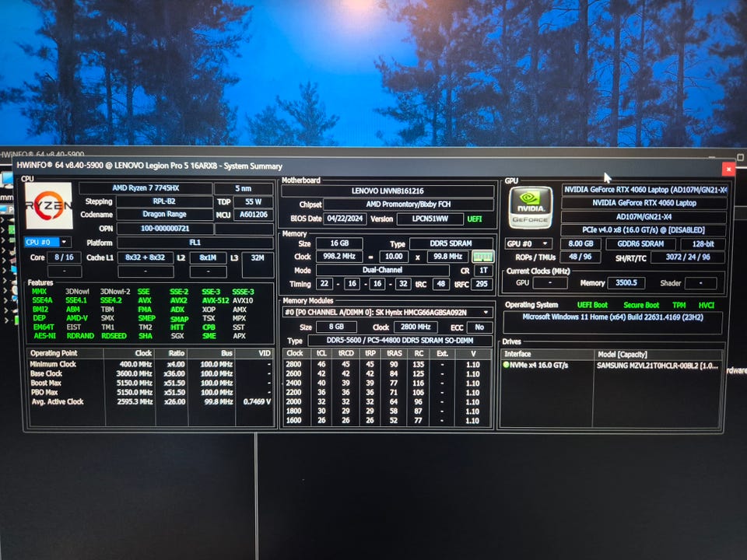Select the 1600 row in memory timings table
This screenshot has height=560, width=747.
point(387,421)
